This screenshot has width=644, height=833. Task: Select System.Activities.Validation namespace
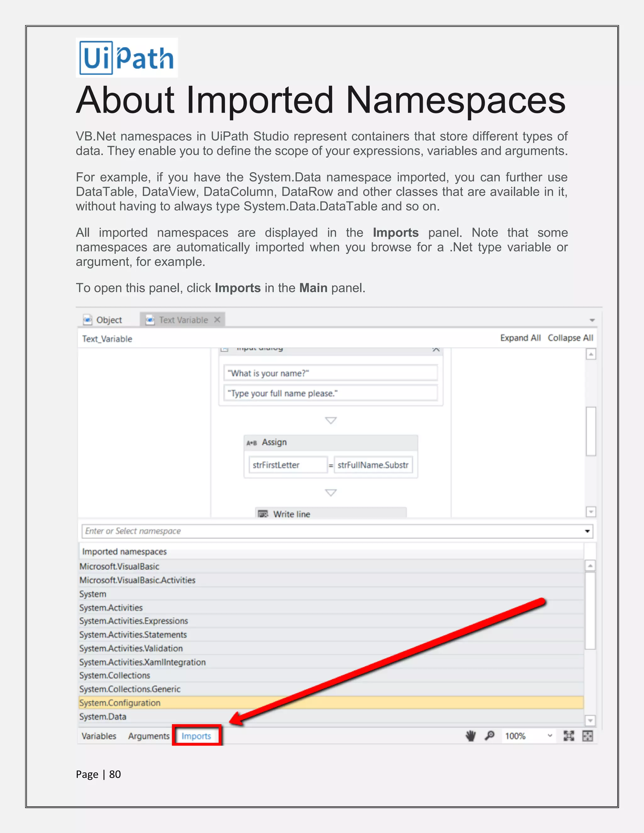pos(331,648)
